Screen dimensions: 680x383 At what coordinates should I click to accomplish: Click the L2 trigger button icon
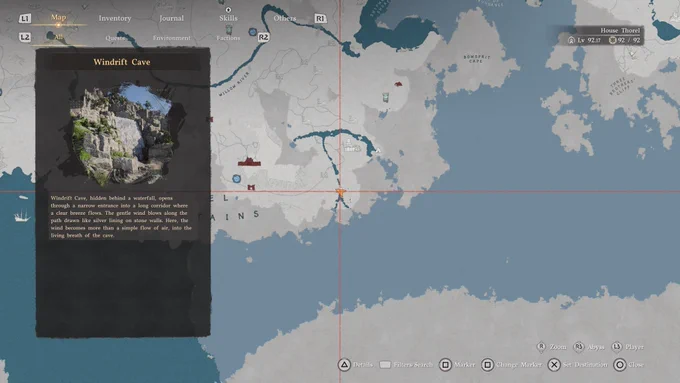pos(25,37)
